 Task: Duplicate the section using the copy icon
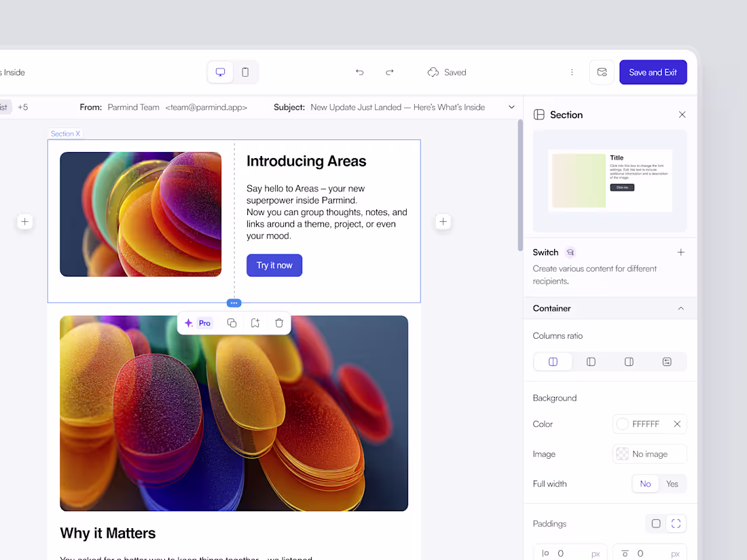point(232,323)
